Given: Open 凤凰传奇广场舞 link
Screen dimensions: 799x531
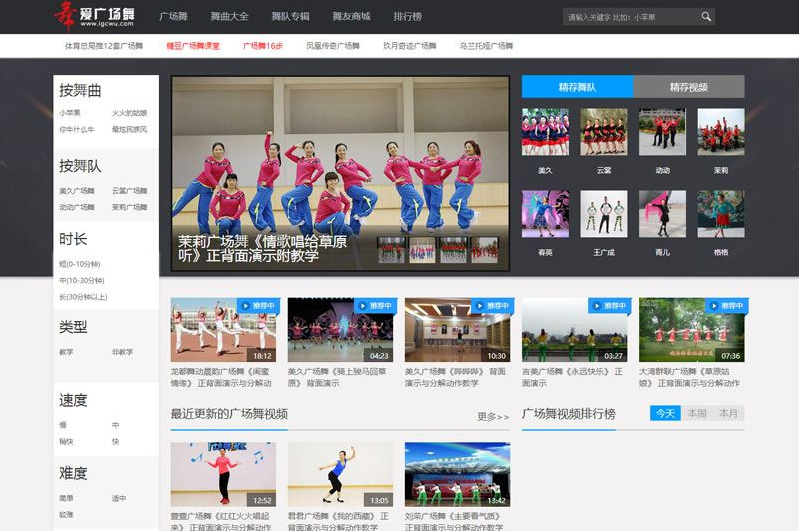Looking at the screenshot, I should pyautogui.click(x=333, y=46).
